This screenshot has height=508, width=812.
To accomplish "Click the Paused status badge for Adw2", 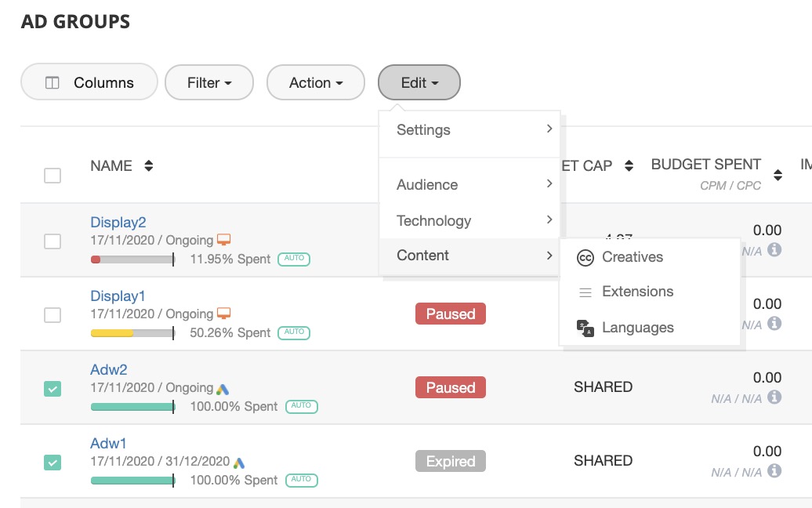I will pos(451,388).
